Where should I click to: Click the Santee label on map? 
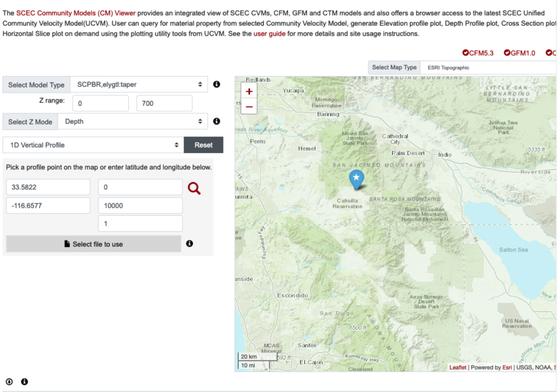[x=307, y=345]
